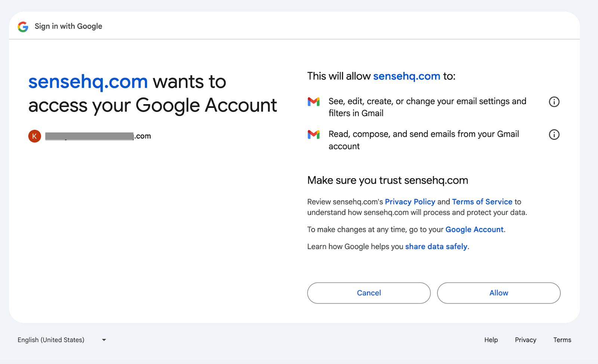The height and width of the screenshot is (364, 598).
Task: Click the red K account avatar
Action: pos(34,136)
